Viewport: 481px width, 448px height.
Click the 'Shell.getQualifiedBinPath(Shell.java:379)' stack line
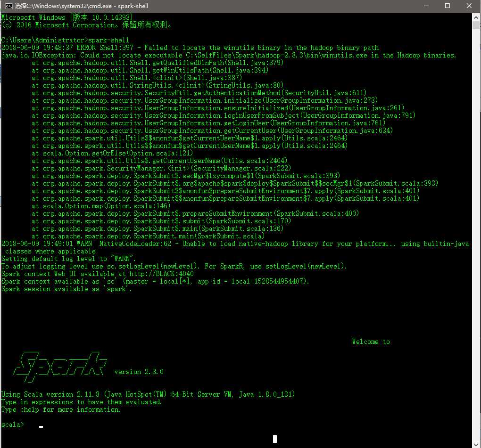[158, 63]
